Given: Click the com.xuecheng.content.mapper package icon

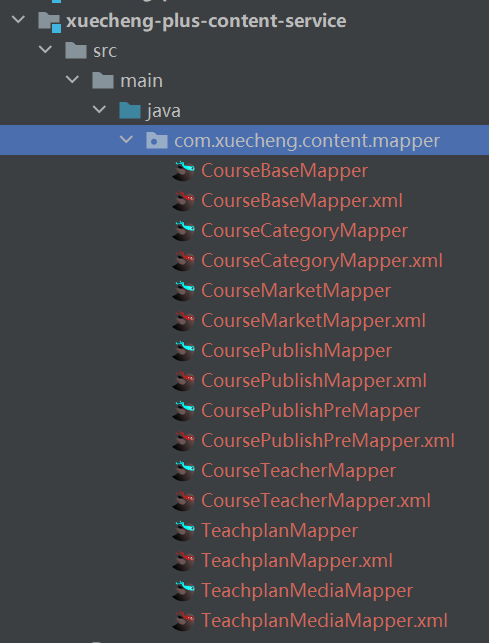Looking at the screenshot, I should click(157, 141).
